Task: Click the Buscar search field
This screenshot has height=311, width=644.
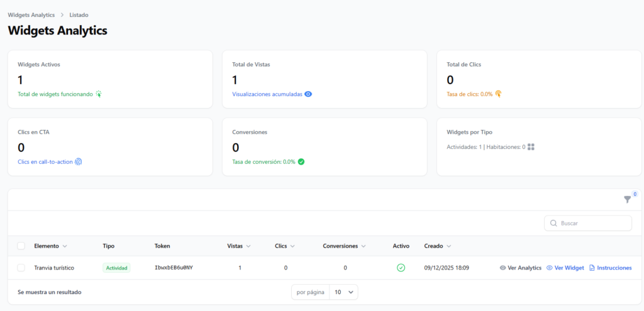Action: pos(588,223)
